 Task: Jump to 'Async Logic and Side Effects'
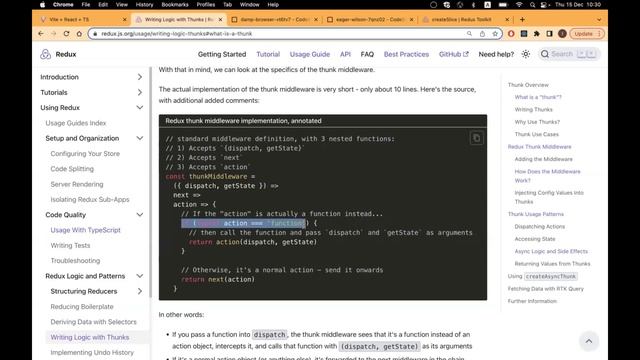tap(551, 251)
